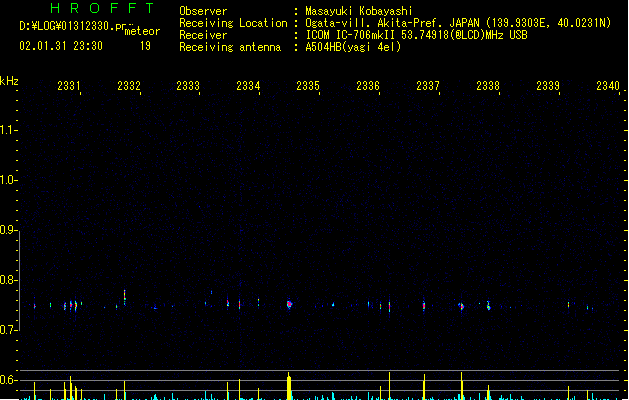Viewport: 629px width, 400px height.
Task: Click the tall echo streak near 2332
Action: pos(124,297)
